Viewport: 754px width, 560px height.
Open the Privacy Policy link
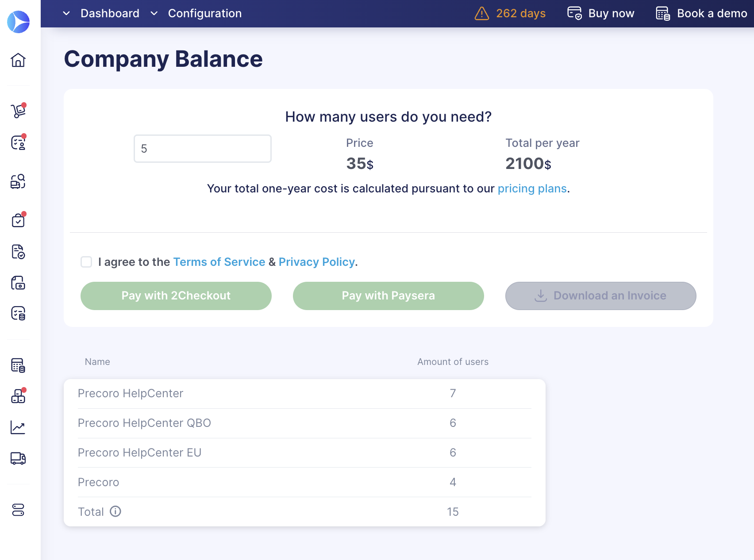pyautogui.click(x=317, y=262)
